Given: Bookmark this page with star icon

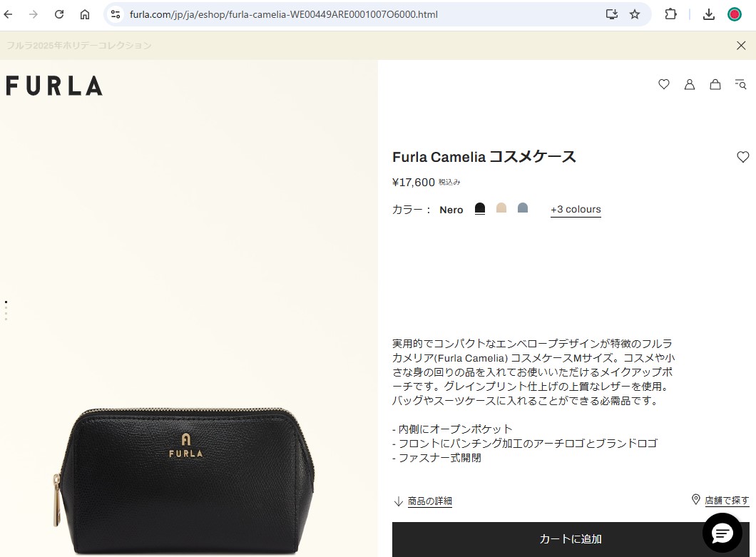Looking at the screenshot, I should point(635,14).
